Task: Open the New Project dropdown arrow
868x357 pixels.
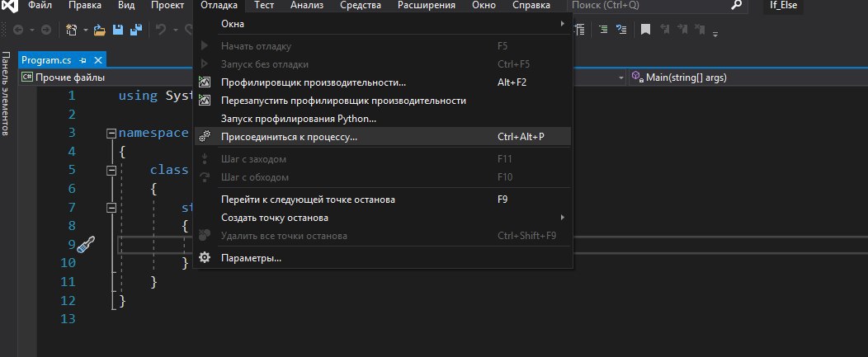Action: click(x=86, y=30)
